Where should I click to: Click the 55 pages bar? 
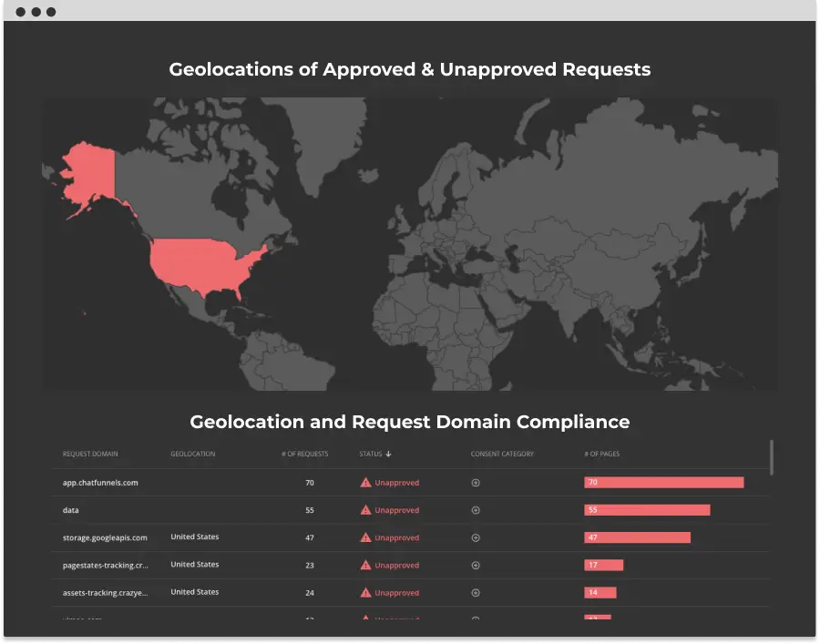(647, 510)
